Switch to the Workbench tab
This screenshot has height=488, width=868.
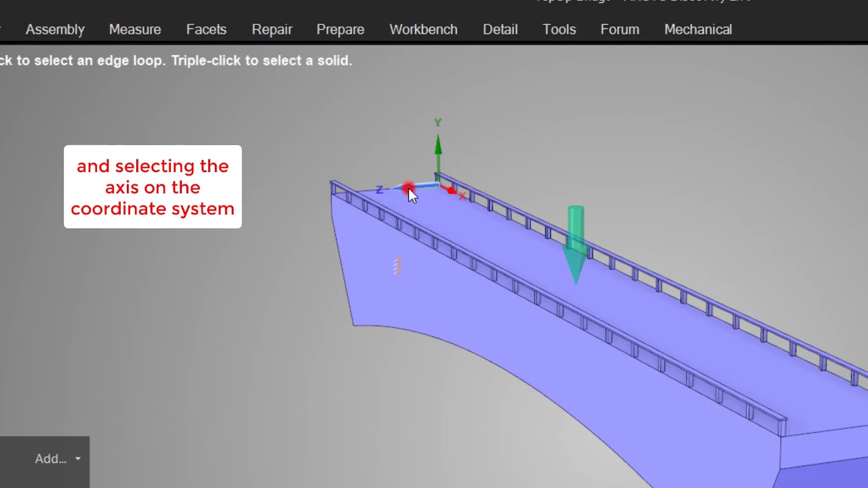(423, 30)
